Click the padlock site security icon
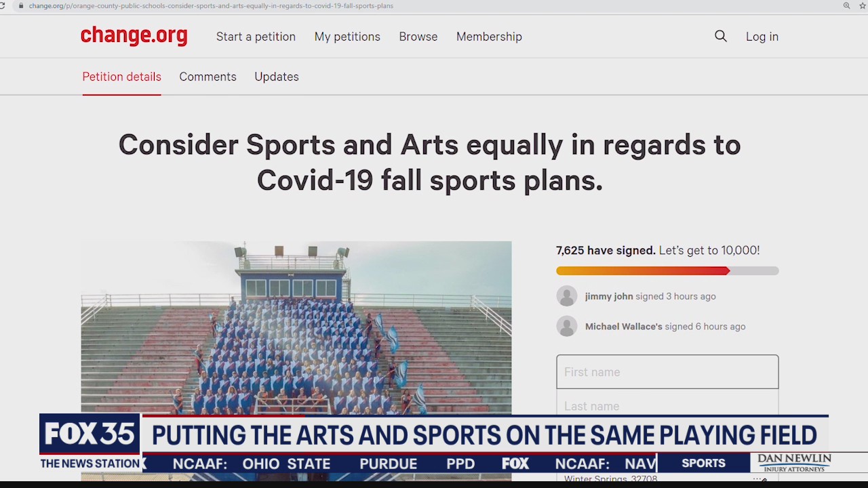This screenshot has width=868, height=488. pyautogui.click(x=21, y=5)
